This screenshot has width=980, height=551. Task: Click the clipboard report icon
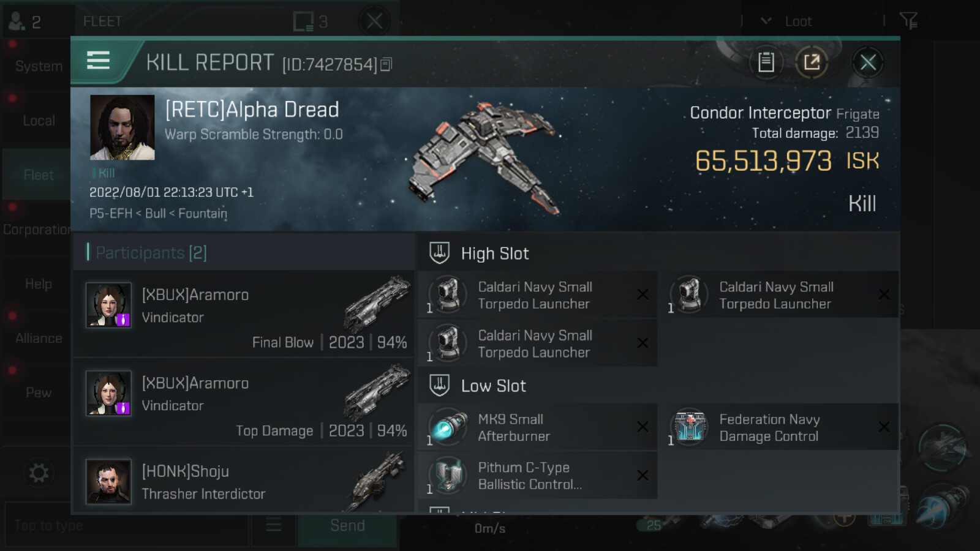(766, 62)
